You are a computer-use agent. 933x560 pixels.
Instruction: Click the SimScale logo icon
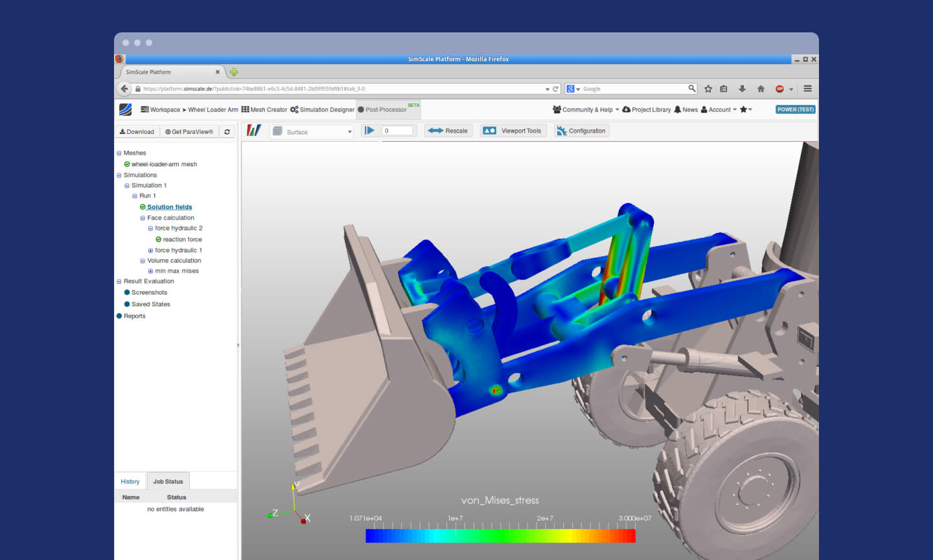point(126,109)
